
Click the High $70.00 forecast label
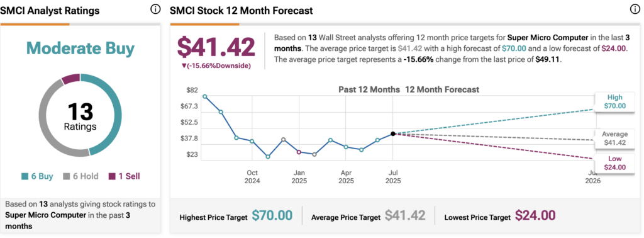coord(614,101)
